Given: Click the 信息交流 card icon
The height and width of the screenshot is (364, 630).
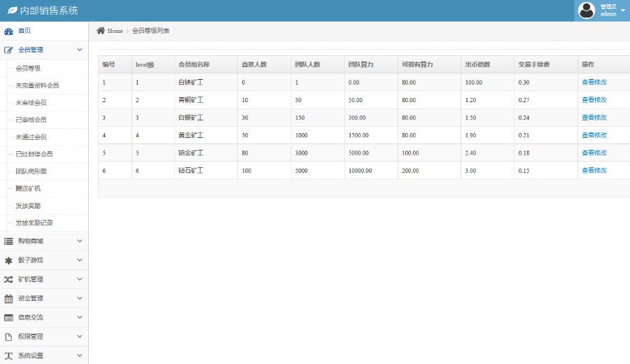Looking at the screenshot, I should pyautogui.click(x=8, y=317).
